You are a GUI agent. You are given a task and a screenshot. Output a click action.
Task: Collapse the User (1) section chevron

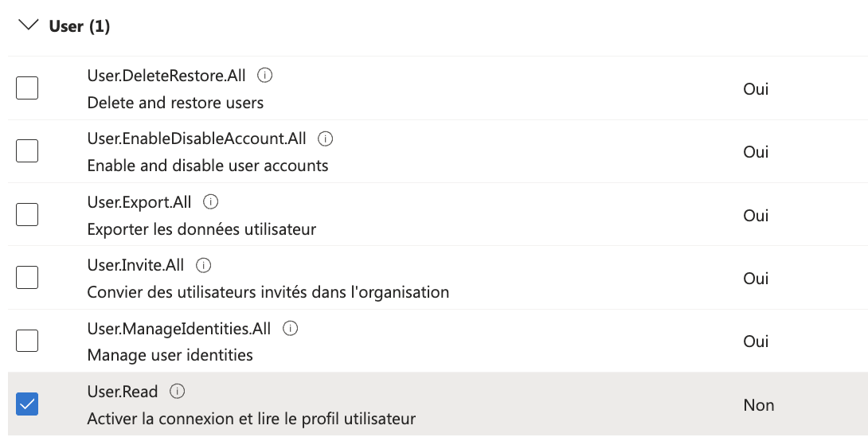click(29, 25)
